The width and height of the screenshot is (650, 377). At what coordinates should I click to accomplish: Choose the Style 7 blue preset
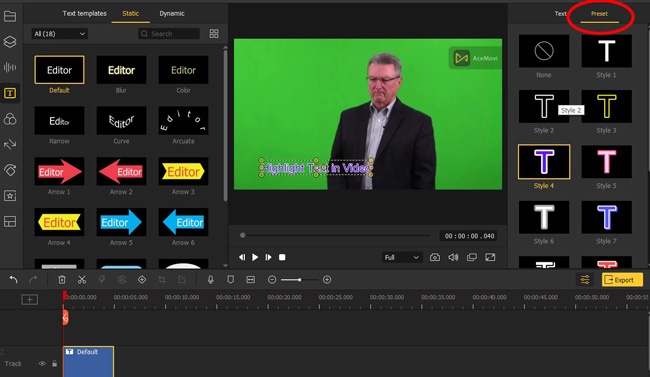click(606, 217)
